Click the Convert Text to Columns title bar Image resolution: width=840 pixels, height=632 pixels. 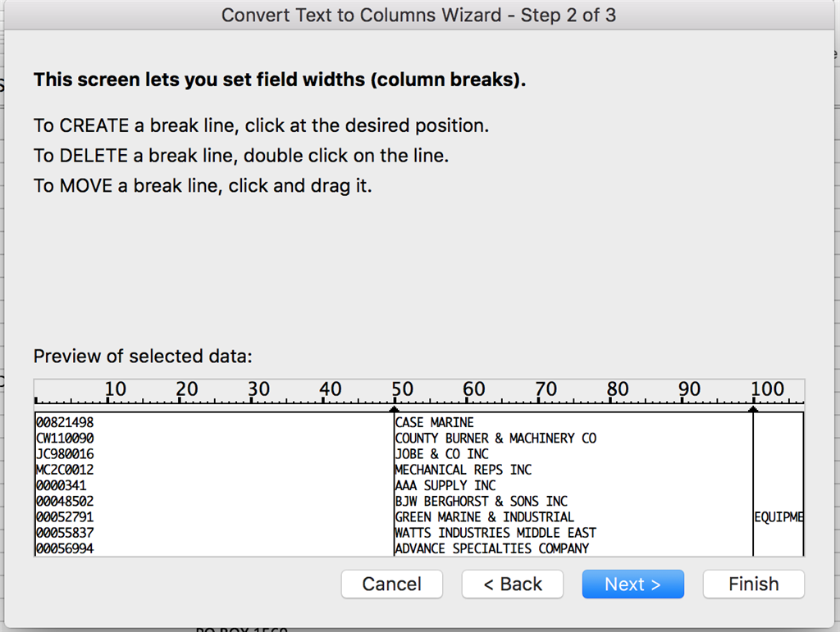[419, 16]
